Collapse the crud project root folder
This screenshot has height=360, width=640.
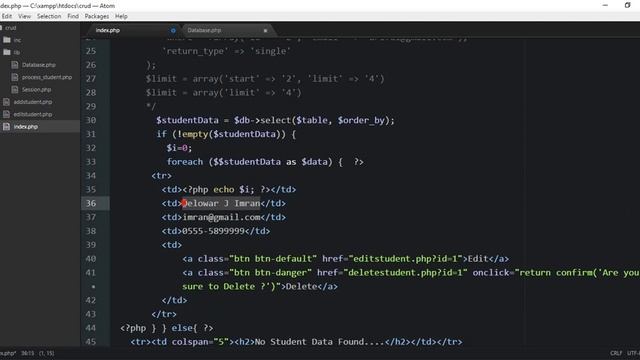click(11, 28)
